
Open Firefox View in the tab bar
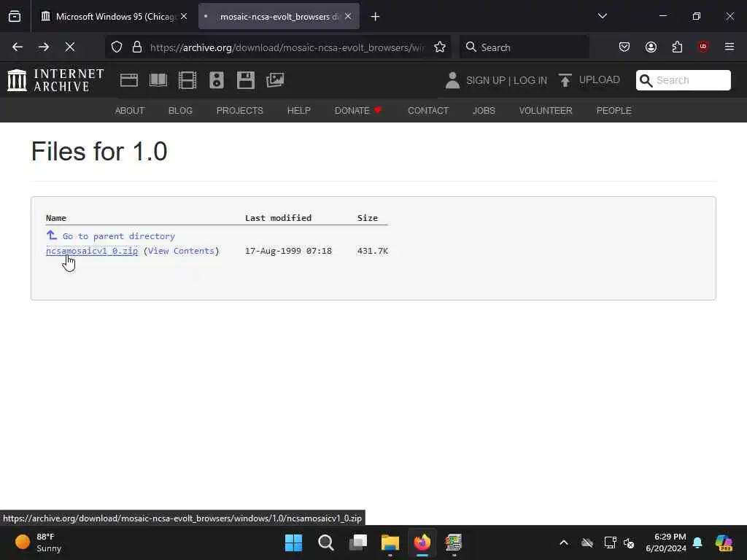(15, 17)
